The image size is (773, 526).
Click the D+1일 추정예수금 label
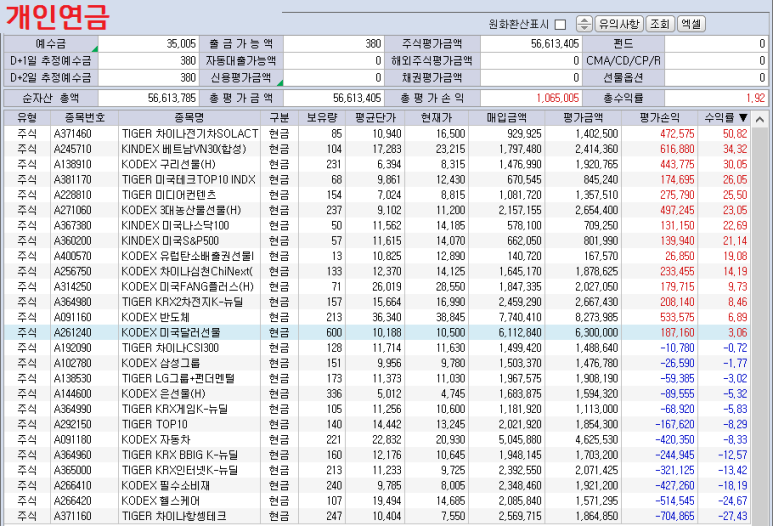coord(51,61)
